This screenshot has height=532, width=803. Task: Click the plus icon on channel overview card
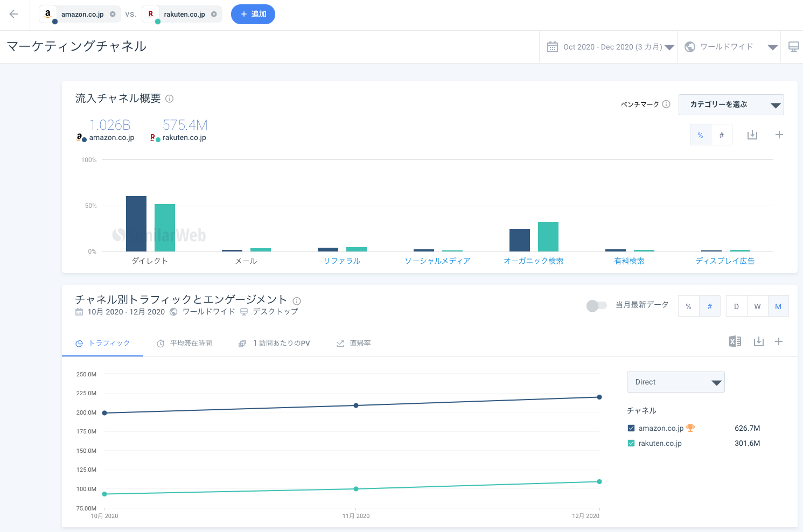779,135
